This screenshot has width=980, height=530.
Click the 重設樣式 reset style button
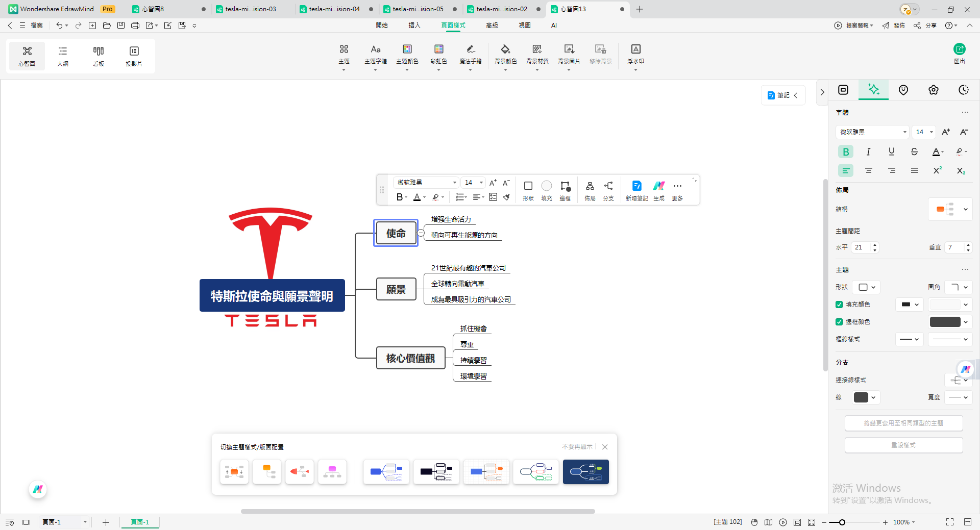click(x=903, y=445)
